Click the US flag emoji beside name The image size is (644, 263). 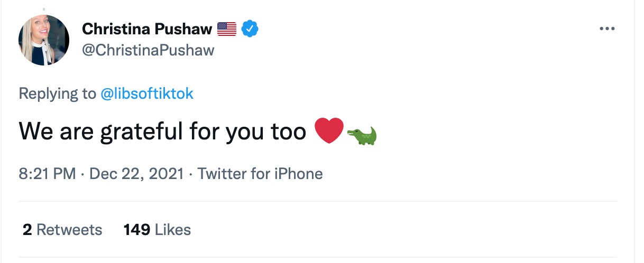pos(227,29)
